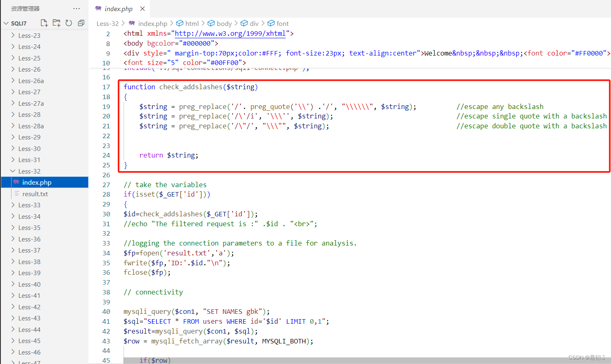The height and width of the screenshot is (364, 611).
Task: Click the New Folder icon in explorer header
Action: [56, 23]
